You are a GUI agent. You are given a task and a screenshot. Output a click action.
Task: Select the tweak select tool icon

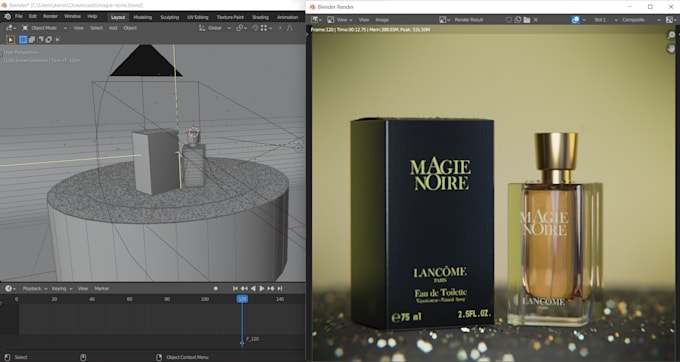pyautogui.click(x=10, y=39)
